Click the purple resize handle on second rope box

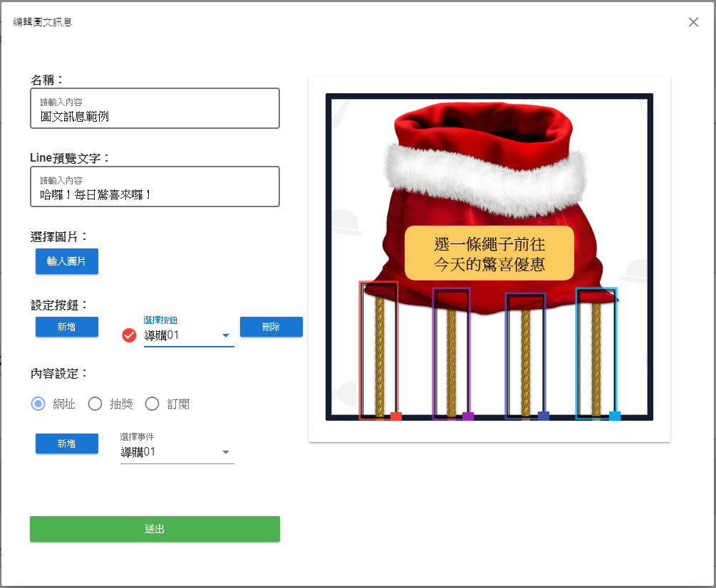(468, 416)
